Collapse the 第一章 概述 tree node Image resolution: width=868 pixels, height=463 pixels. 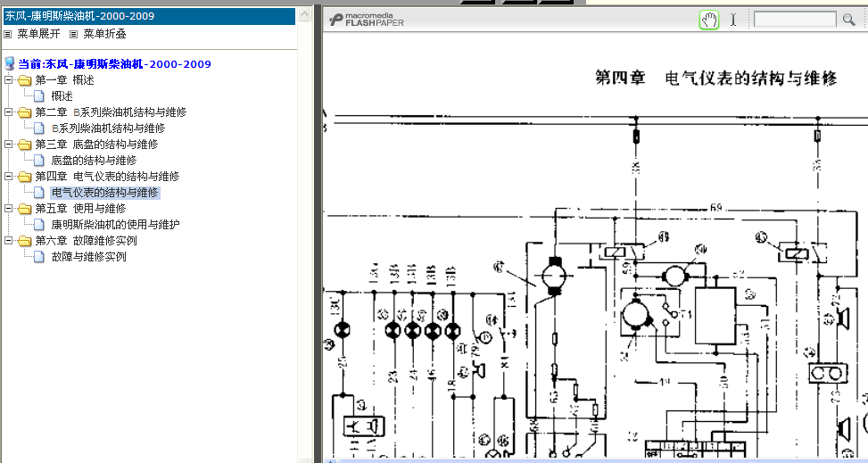pos(8,80)
